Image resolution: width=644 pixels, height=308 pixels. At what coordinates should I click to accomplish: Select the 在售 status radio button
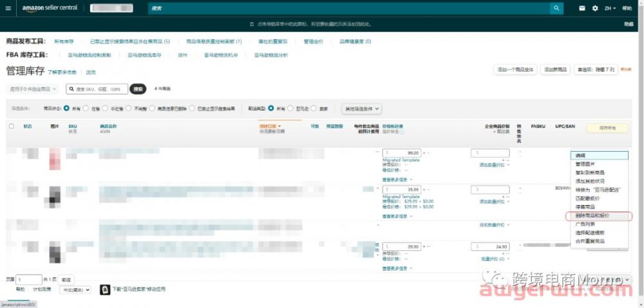click(x=86, y=109)
